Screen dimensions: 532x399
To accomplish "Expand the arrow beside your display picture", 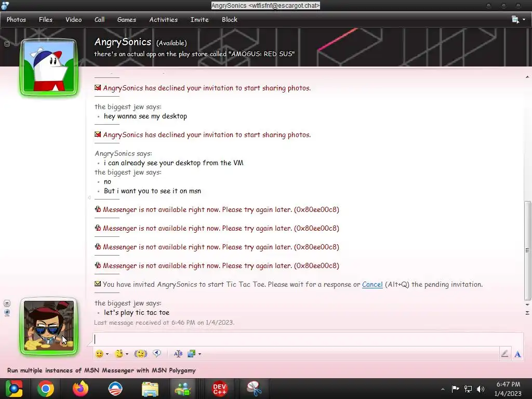I will pos(7,303).
